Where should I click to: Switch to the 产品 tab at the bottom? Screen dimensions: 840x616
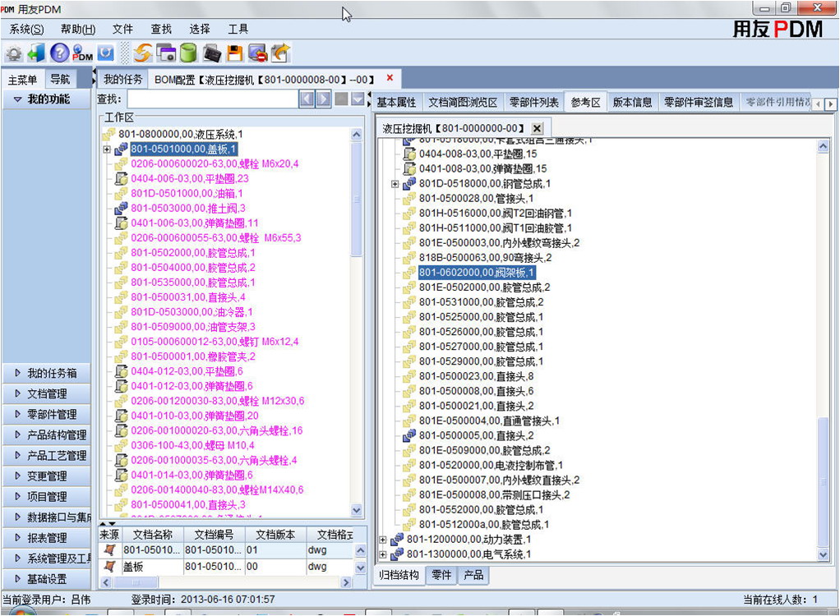pos(473,575)
